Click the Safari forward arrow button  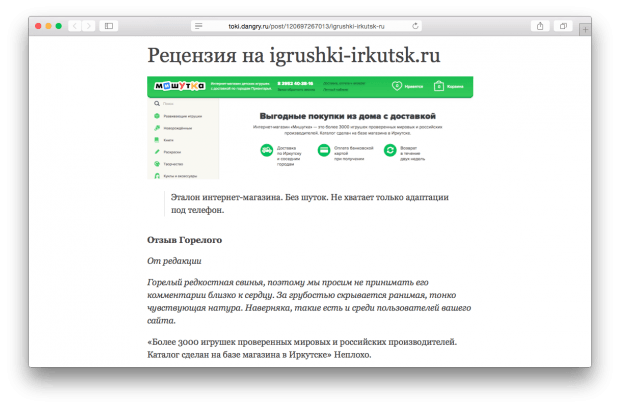(90, 25)
